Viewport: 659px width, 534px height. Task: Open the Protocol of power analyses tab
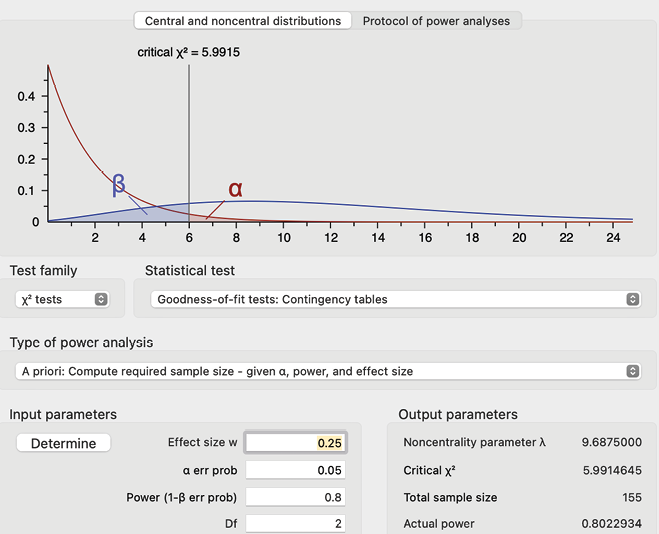436,21
